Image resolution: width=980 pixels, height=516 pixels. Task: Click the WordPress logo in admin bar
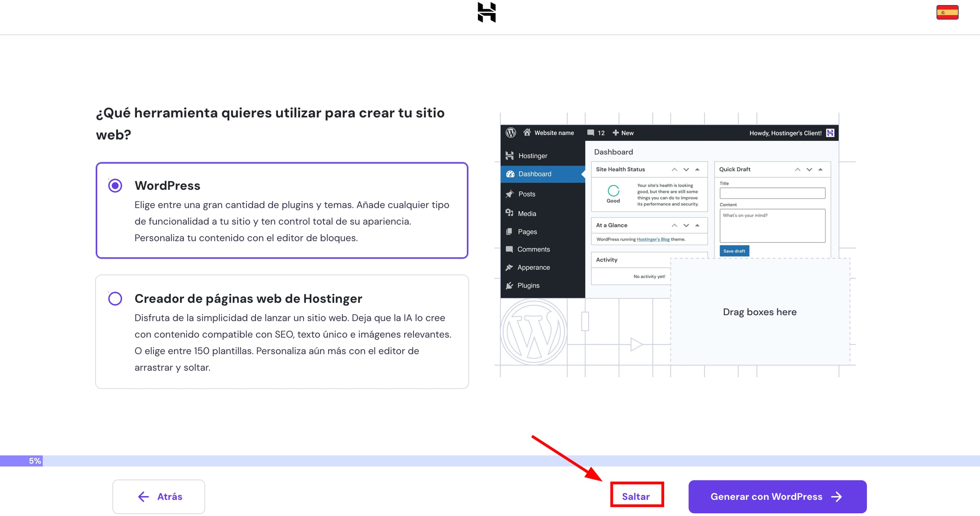511,133
